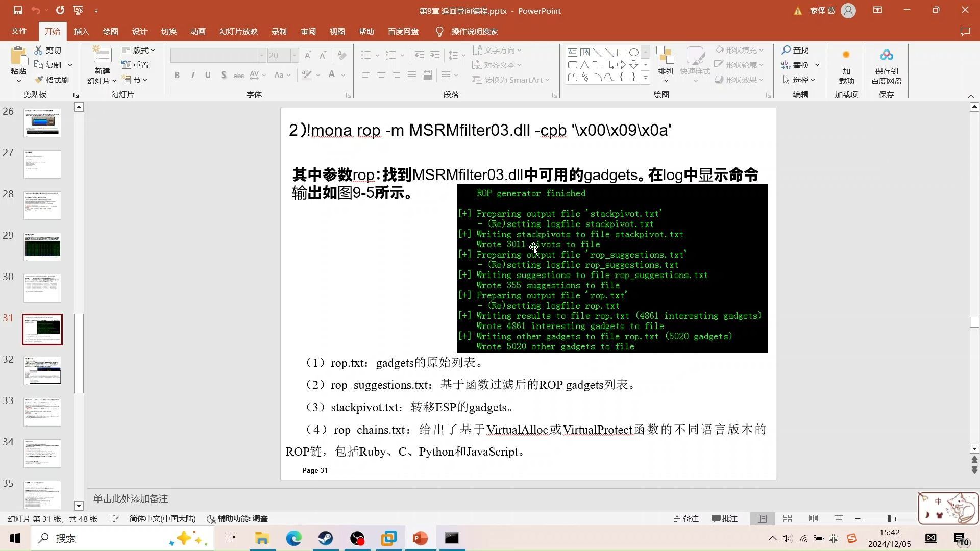Click Comments (批注) in status bar
The image size is (980, 551).
(725, 518)
